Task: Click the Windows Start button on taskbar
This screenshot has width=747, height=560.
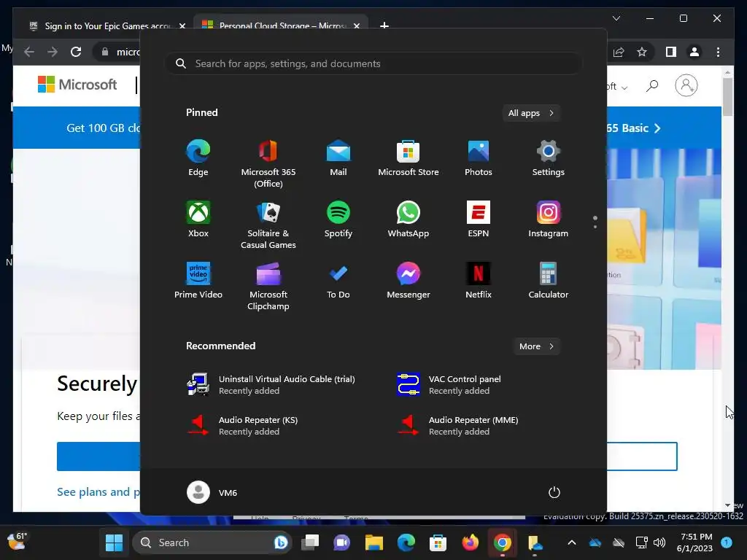Action: [x=114, y=542]
